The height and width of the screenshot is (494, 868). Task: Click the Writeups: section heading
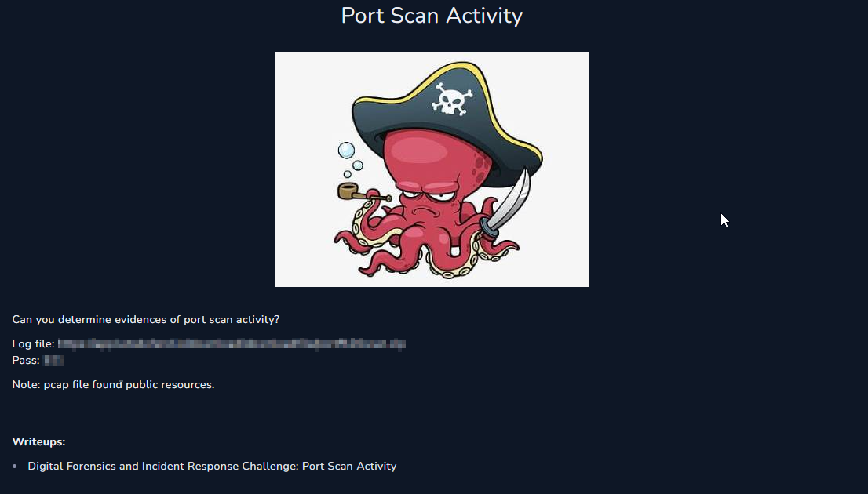tap(38, 441)
